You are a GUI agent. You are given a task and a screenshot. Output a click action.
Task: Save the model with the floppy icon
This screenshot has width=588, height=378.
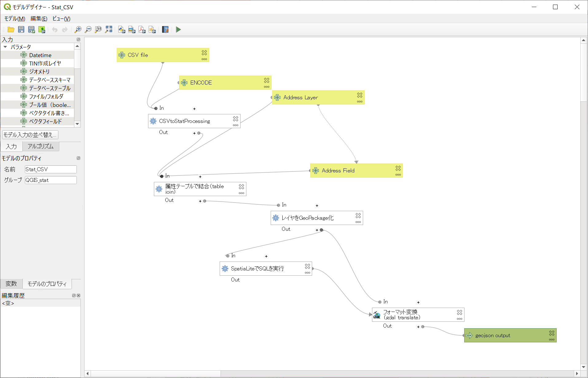coord(21,30)
